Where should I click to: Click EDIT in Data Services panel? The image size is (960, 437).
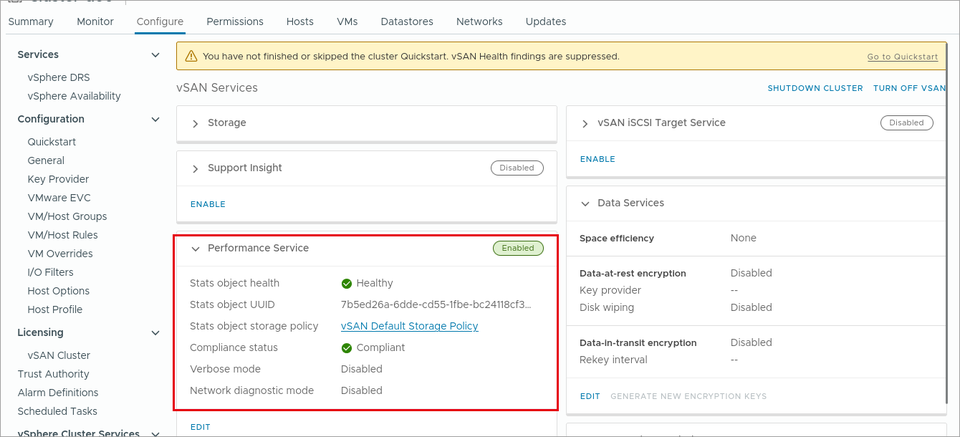[590, 396]
